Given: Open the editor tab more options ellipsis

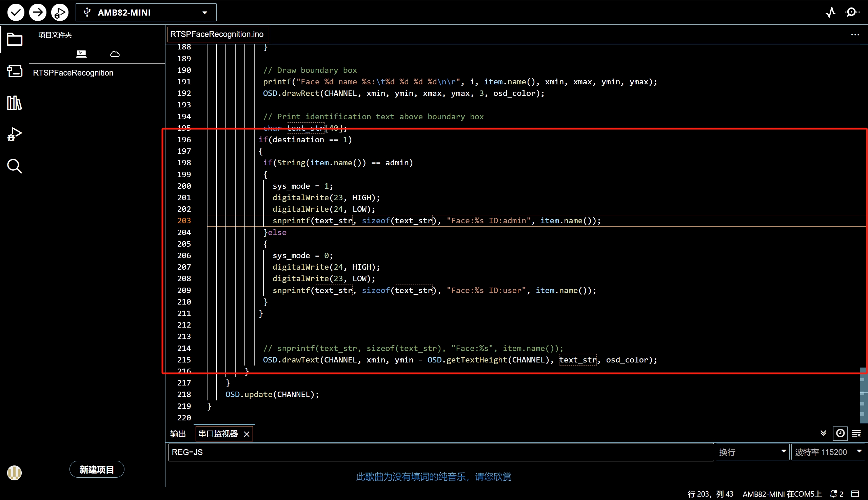Looking at the screenshot, I should coord(855,35).
